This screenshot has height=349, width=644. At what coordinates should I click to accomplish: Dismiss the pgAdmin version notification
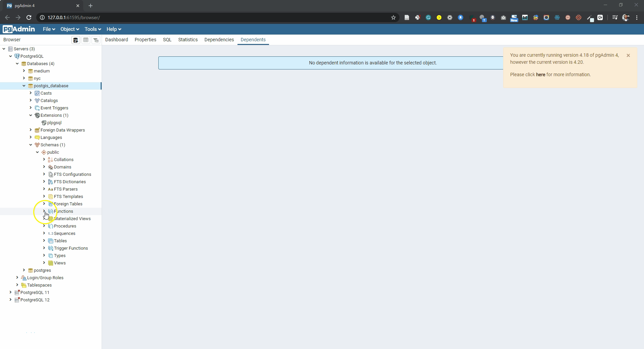click(628, 55)
